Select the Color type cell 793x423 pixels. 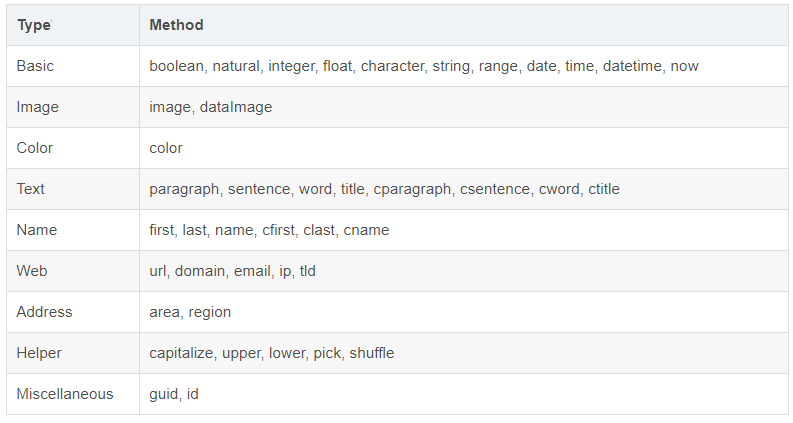(x=35, y=148)
